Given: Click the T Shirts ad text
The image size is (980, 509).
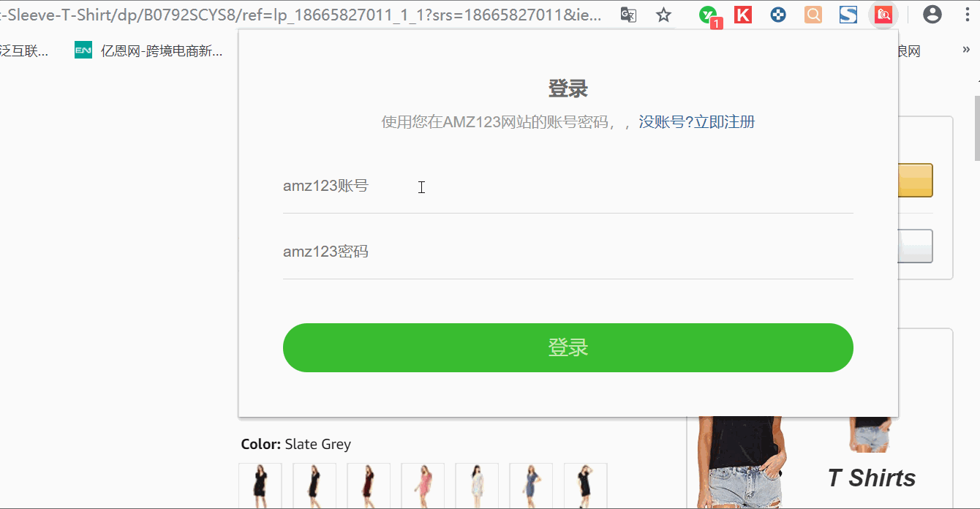Looking at the screenshot, I should click(872, 478).
